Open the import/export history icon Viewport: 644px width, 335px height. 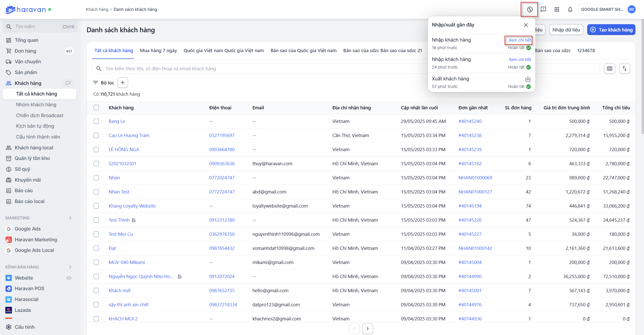(x=530, y=10)
